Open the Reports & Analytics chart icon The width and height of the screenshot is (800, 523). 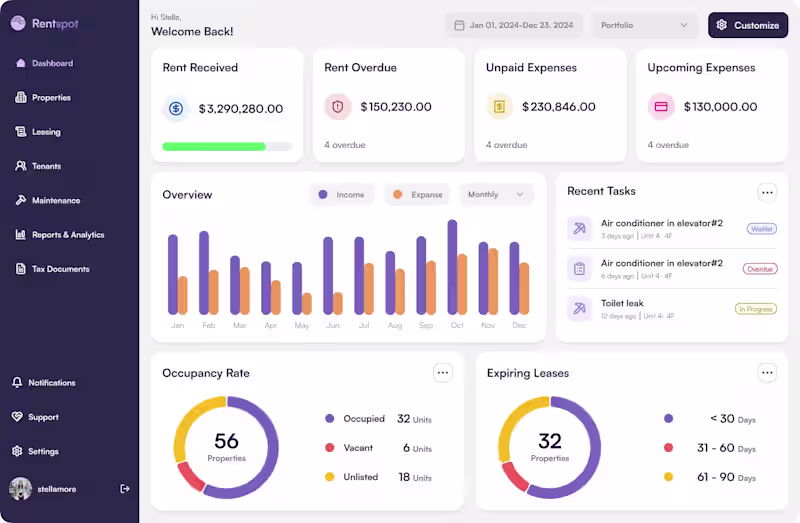click(x=20, y=234)
